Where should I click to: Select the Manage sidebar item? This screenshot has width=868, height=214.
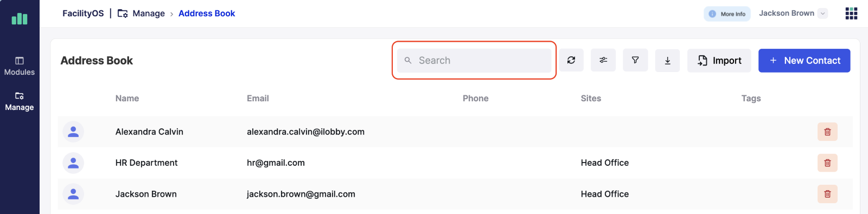(20, 101)
